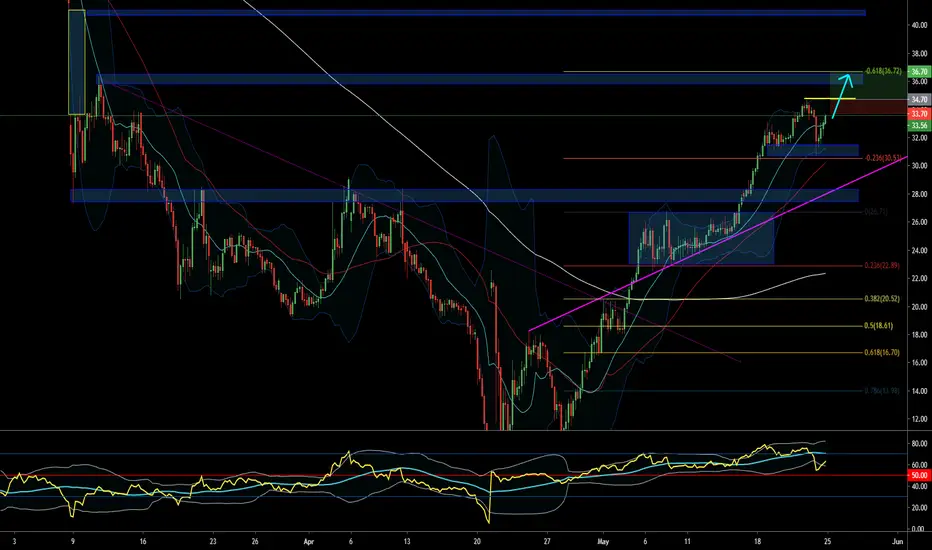Select the 0.618(16.70) Fibonacci level label
The height and width of the screenshot is (550, 932).
click(881, 353)
